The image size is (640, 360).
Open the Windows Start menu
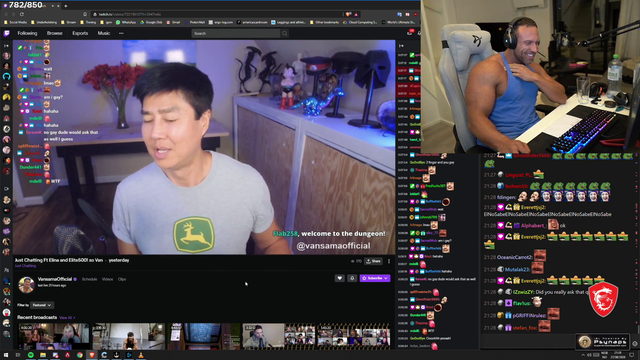tap(6, 355)
